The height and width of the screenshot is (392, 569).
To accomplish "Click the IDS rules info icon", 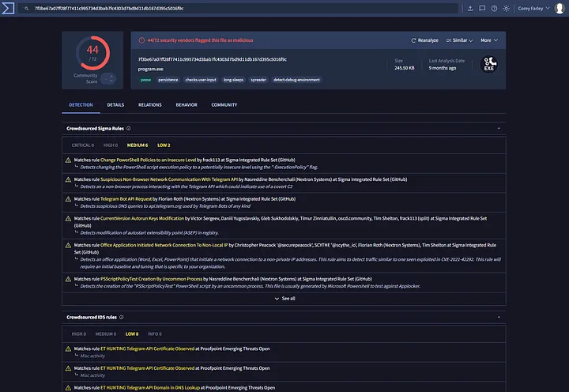I will coord(121,317).
